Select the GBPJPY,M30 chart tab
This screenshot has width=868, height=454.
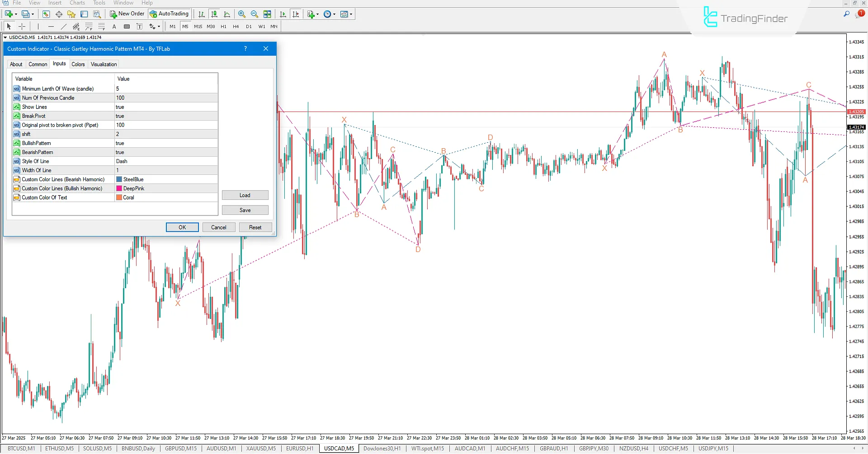click(594, 448)
